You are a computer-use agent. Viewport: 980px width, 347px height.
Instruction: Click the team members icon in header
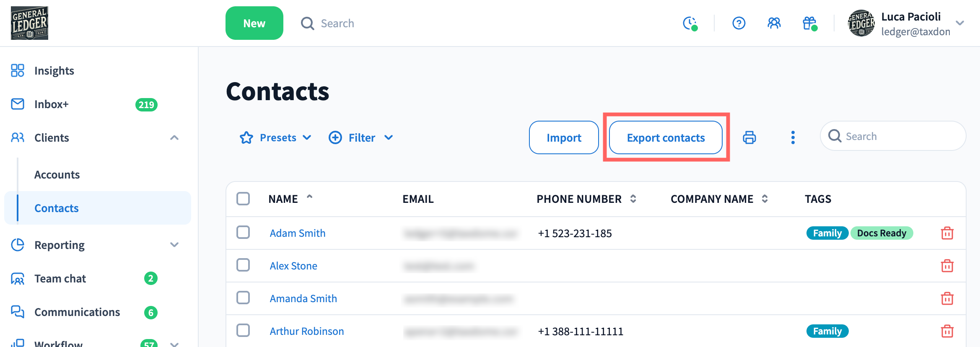coord(774,23)
